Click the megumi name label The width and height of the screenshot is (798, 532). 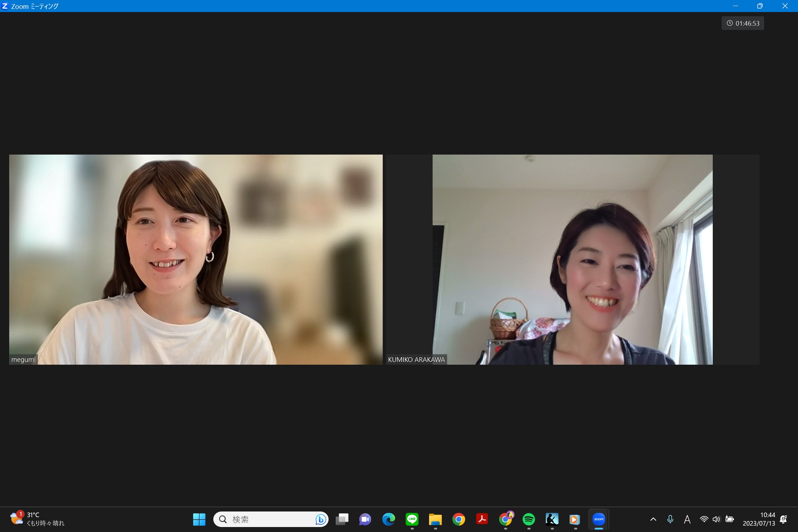[x=23, y=360]
